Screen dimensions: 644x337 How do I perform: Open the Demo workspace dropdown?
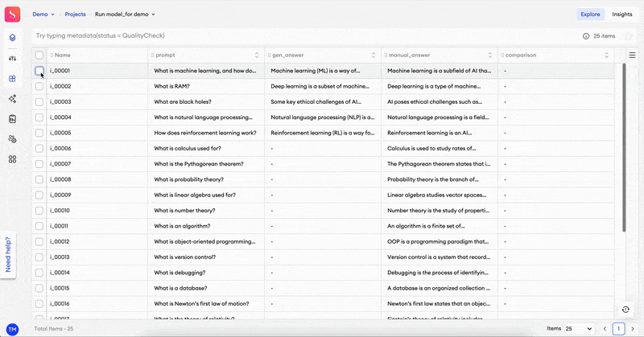[43, 14]
